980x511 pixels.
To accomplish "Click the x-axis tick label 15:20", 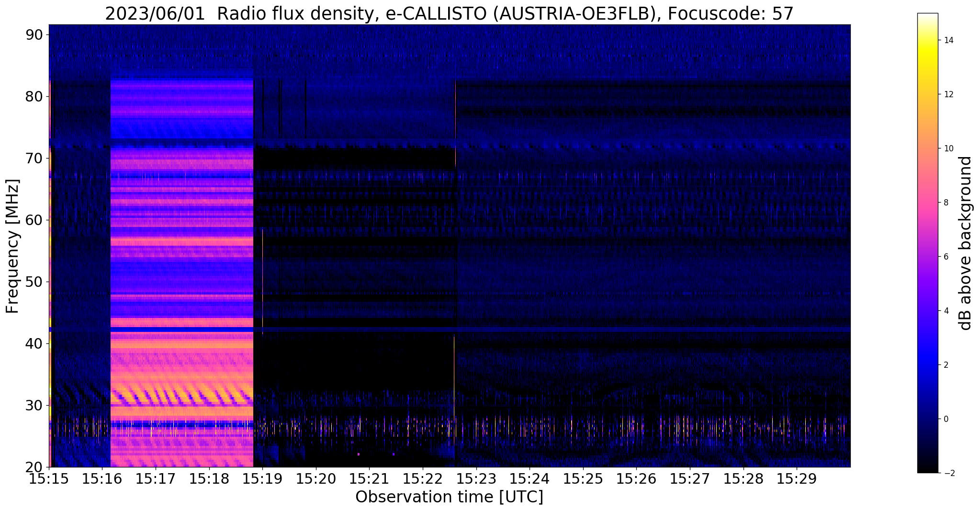I will [x=316, y=478].
